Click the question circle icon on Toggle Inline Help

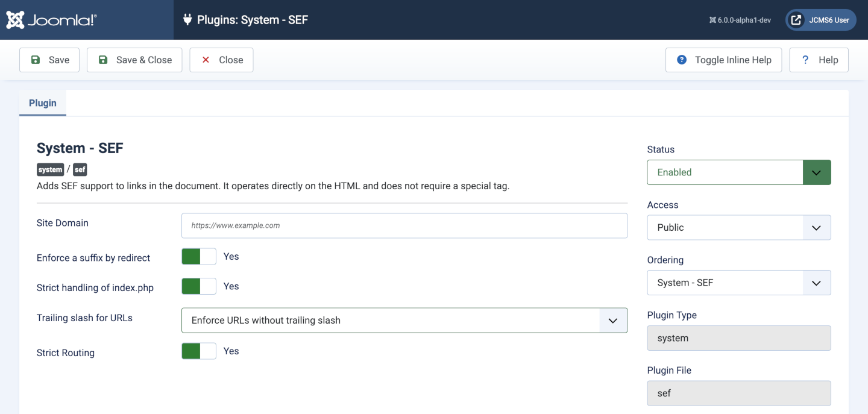tap(682, 60)
